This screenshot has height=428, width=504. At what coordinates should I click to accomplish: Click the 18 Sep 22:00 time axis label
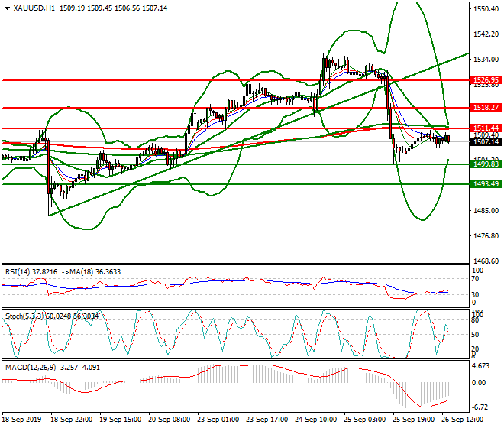(x=72, y=420)
